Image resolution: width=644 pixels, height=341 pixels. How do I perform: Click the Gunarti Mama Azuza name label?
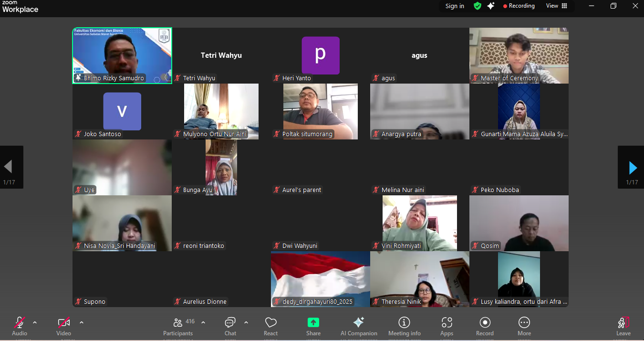(x=524, y=134)
